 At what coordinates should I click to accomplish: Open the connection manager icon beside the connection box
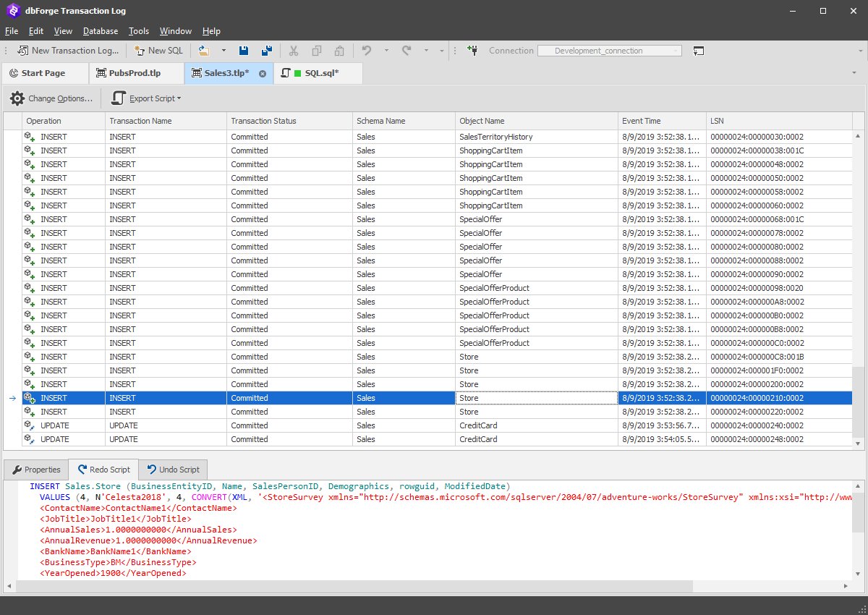click(699, 51)
